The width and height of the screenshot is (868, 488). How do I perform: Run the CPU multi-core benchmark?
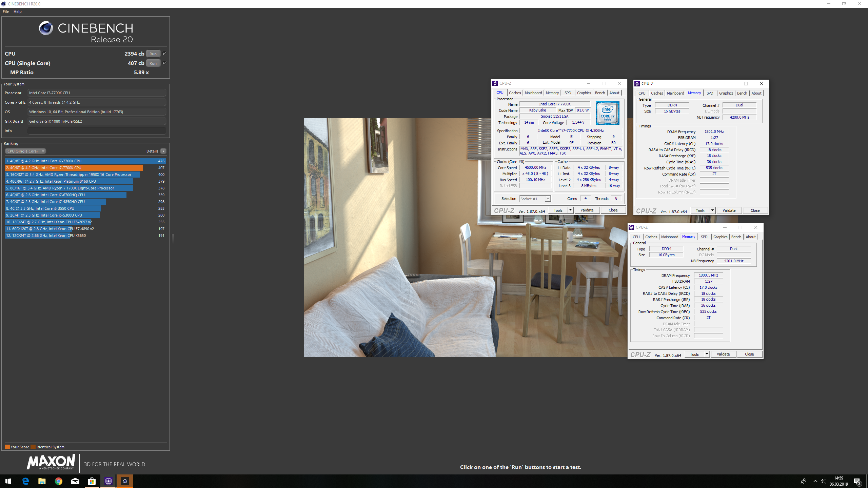(153, 54)
